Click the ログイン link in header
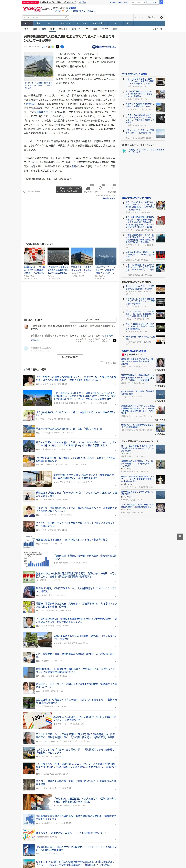186x868 pixels. pyautogui.click(x=57, y=11)
